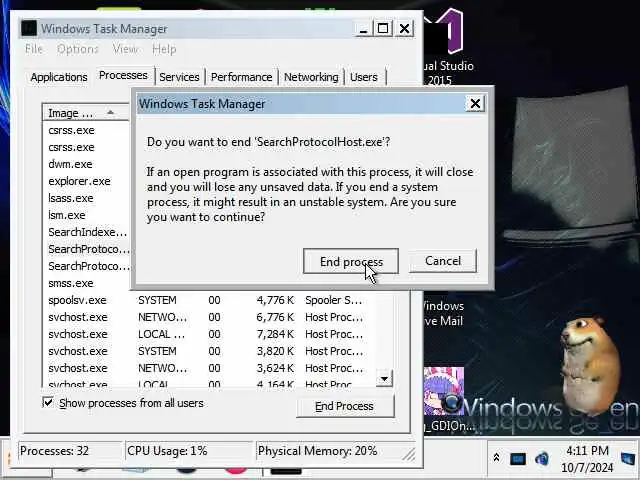
Task: Show hidden tray icons chevron
Action: click(496, 458)
